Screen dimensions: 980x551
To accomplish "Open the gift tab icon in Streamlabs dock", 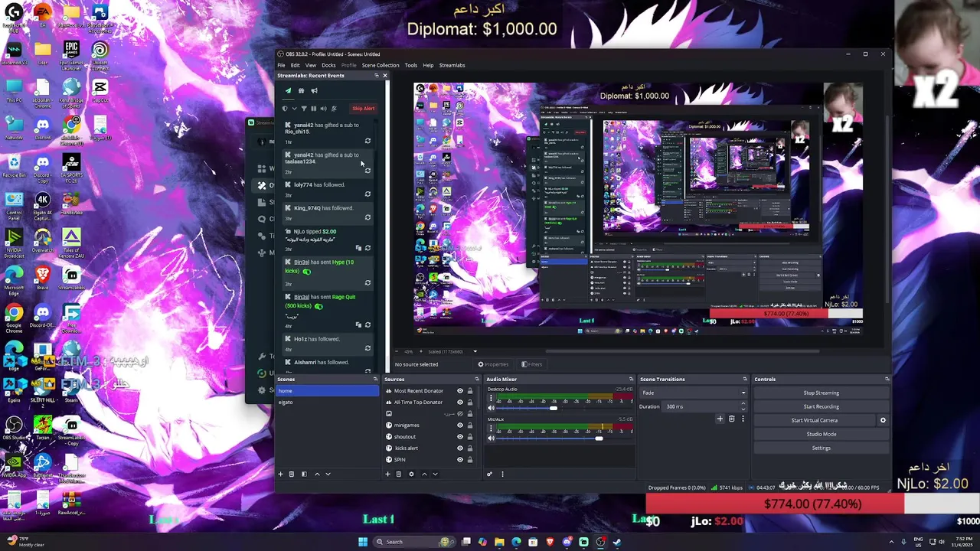I will point(301,90).
